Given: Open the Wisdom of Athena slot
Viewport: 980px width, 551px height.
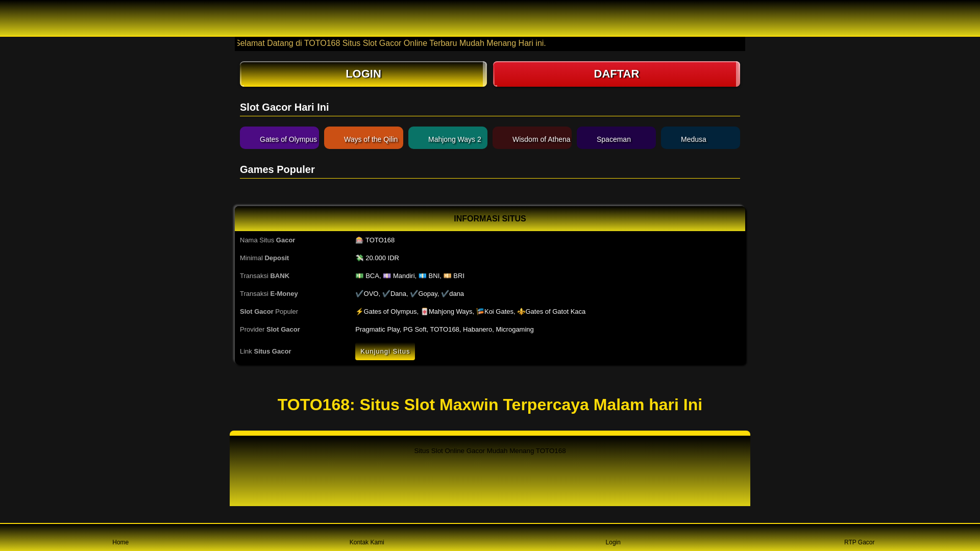Looking at the screenshot, I should coord(532,138).
